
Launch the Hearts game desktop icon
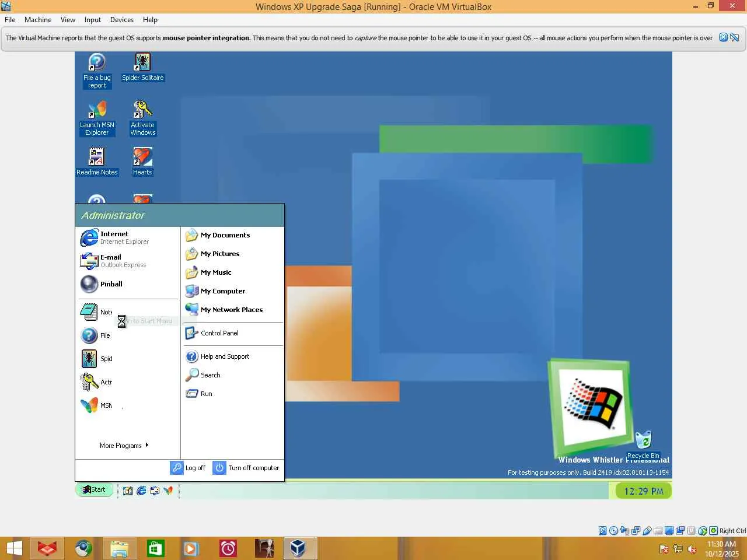coord(142,161)
